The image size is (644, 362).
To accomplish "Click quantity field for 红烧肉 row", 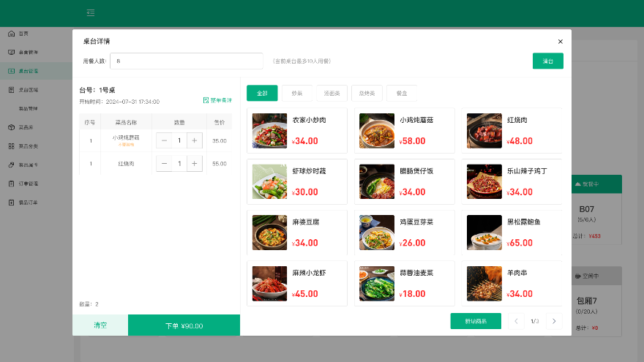I will [179, 164].
